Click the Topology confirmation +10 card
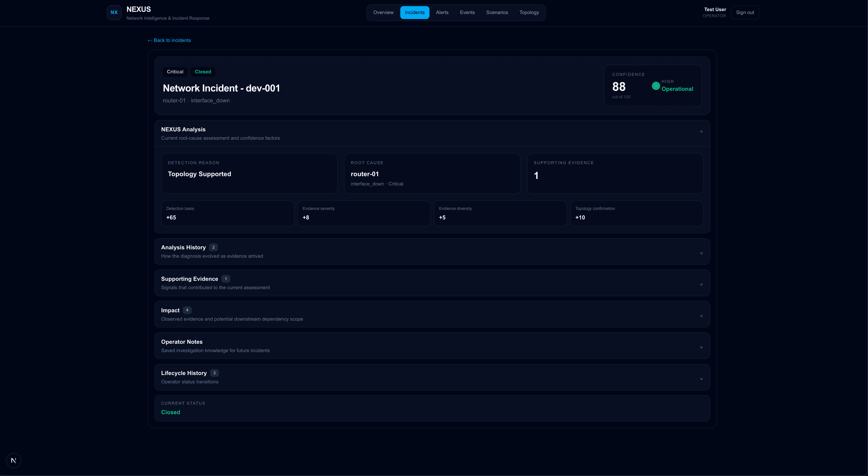 pyautogui.click(x=637, y=214)
